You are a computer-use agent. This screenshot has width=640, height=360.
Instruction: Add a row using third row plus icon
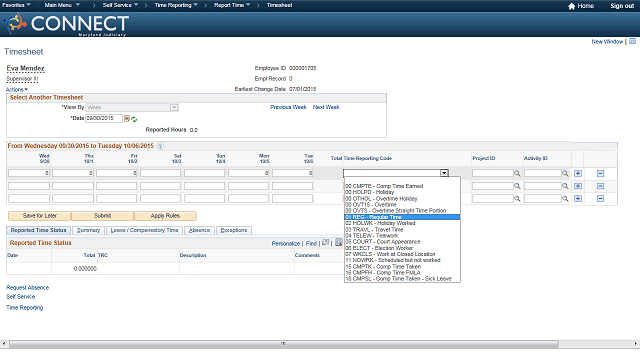(x=578, y=199)
